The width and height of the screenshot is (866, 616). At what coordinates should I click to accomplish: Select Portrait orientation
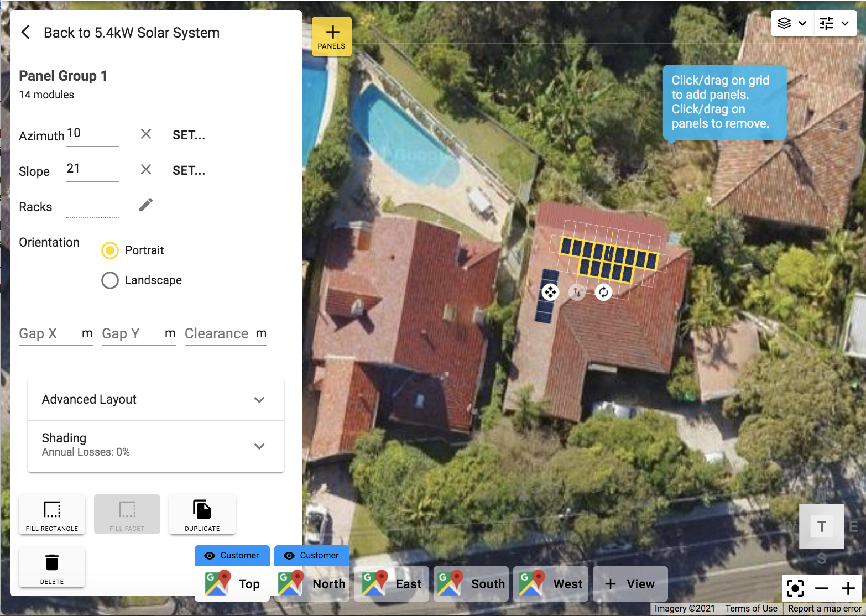[x=110, y=250]
